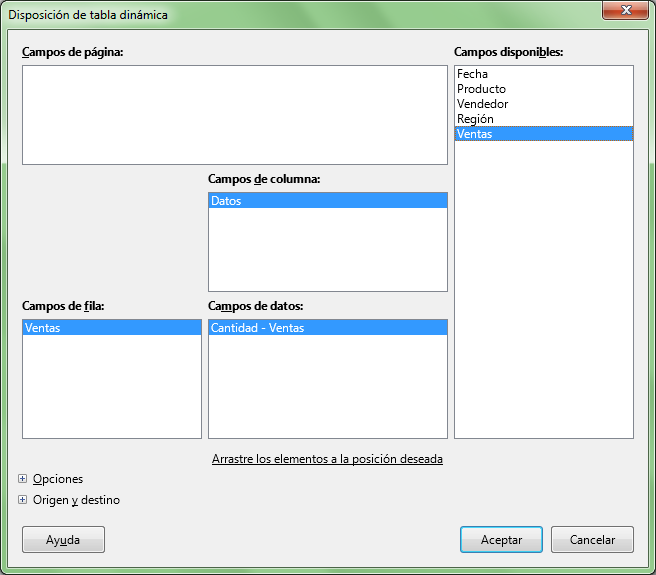Click empty space in Campos de fila list

pos(111,387)
